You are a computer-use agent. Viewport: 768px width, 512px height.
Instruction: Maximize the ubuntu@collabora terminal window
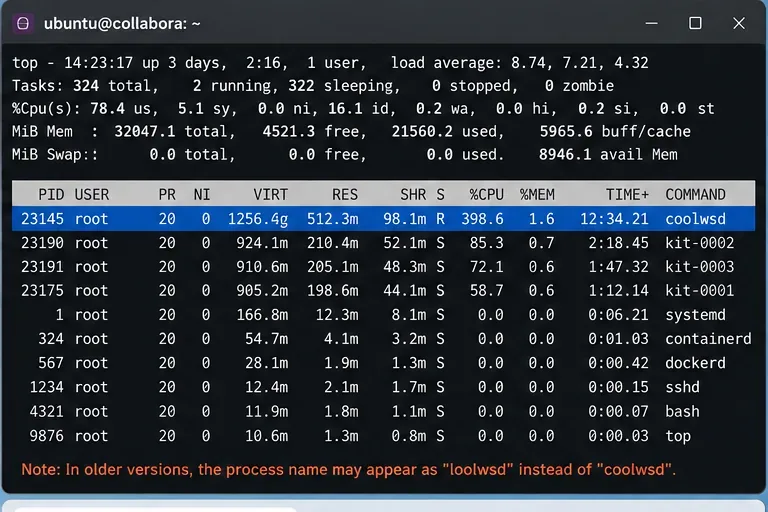695,23
